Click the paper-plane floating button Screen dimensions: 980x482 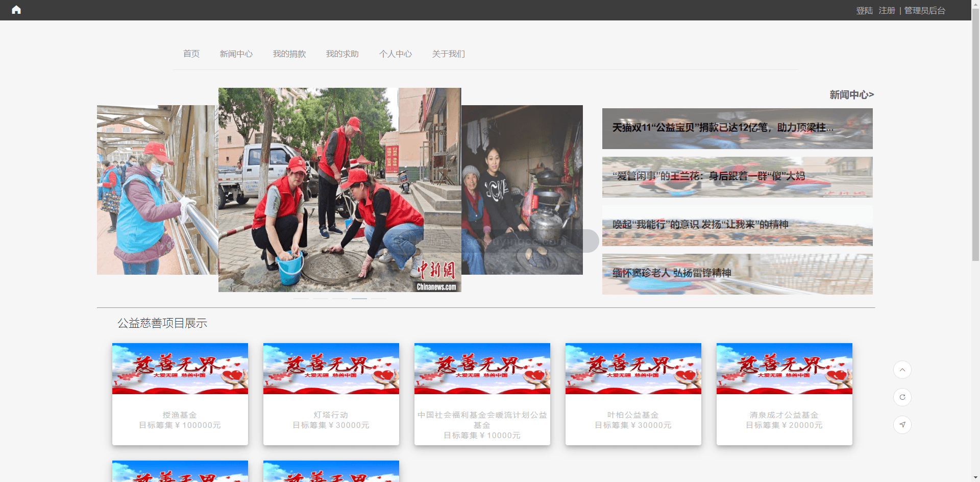[x=902, y=425]
